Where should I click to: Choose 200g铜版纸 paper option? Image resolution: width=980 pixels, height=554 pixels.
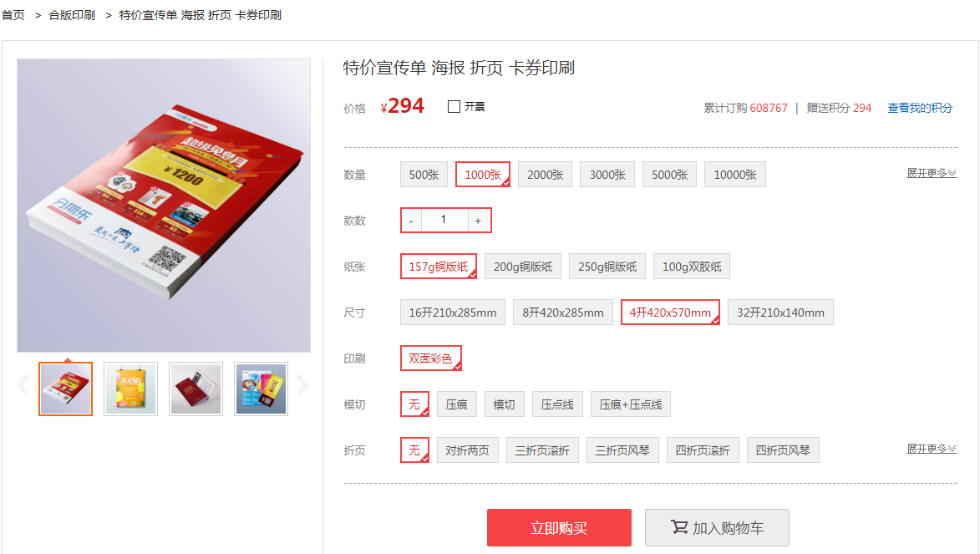point(523,267)
